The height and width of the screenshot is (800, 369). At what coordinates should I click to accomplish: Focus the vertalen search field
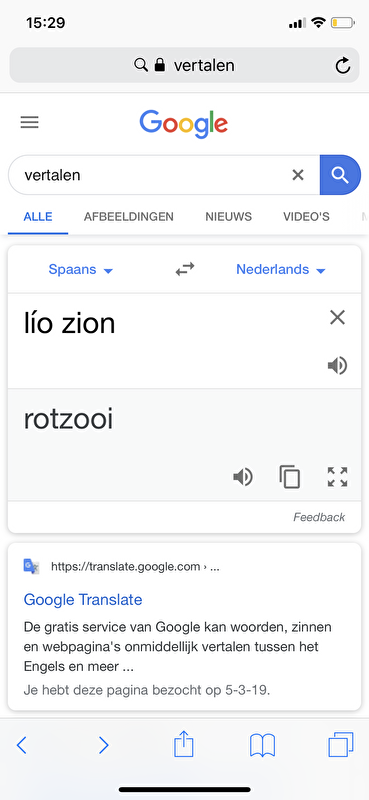(x=149, y=175)
